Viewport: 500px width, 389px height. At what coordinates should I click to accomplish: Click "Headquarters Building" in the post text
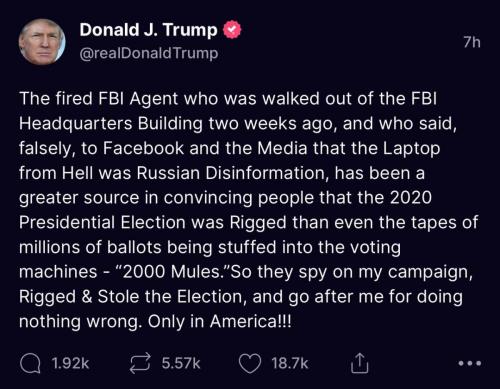111,124
